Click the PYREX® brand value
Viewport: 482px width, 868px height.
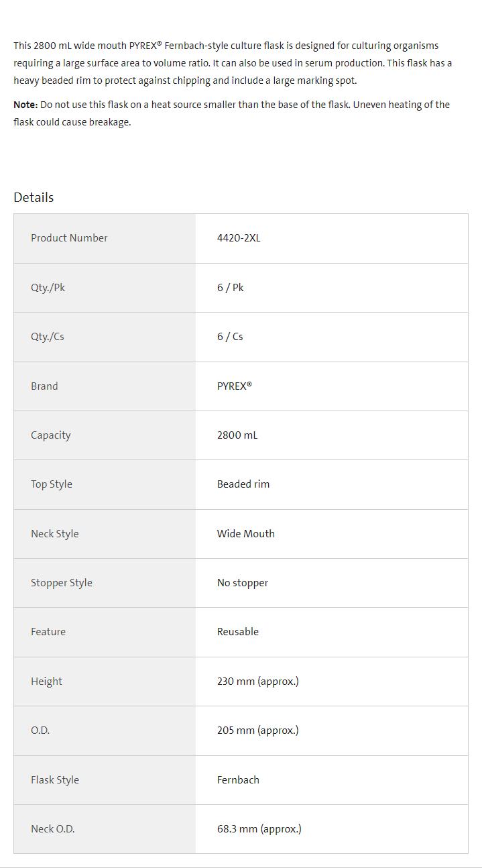click(234, 386)
